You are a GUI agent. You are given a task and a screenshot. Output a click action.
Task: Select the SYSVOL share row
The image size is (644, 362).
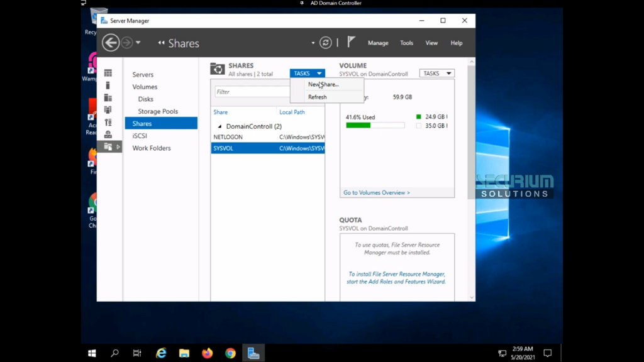pos(268,148)
